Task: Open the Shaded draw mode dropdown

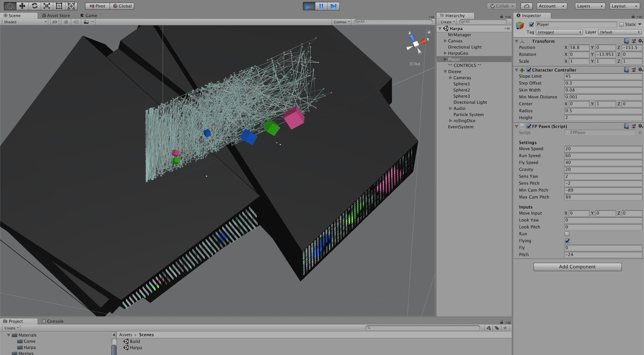Action: tap(25, 22)
